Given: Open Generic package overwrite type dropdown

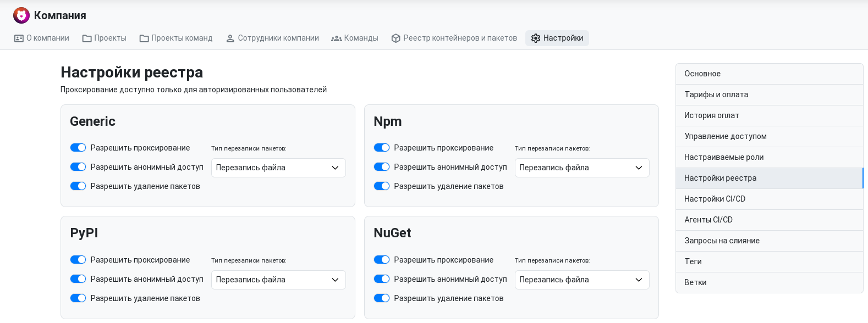Looking at the screenshot, I should point(278,168).
